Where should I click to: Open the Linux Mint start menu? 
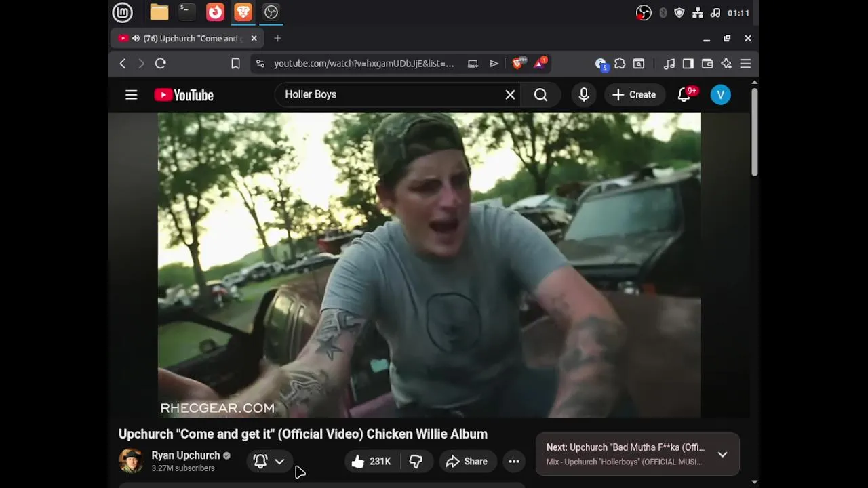[x=122, y=12]
